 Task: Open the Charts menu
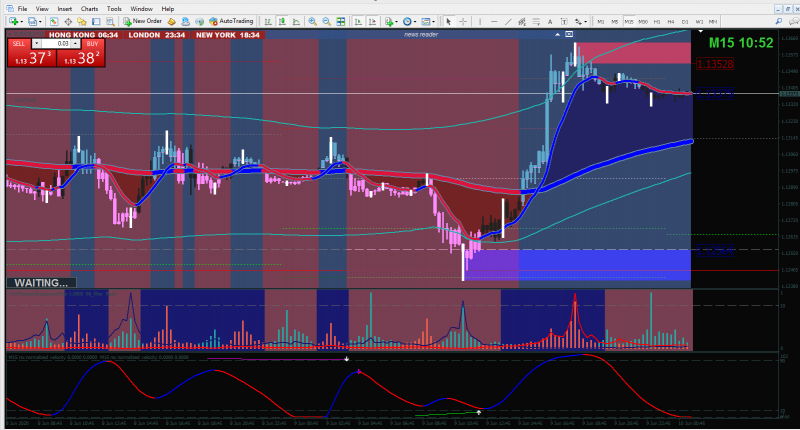click(89, 9)
